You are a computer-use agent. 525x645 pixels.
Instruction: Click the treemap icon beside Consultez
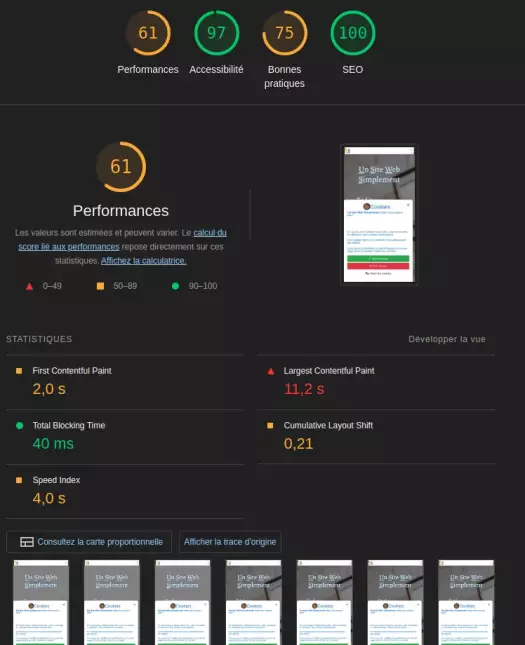(27, 542)
